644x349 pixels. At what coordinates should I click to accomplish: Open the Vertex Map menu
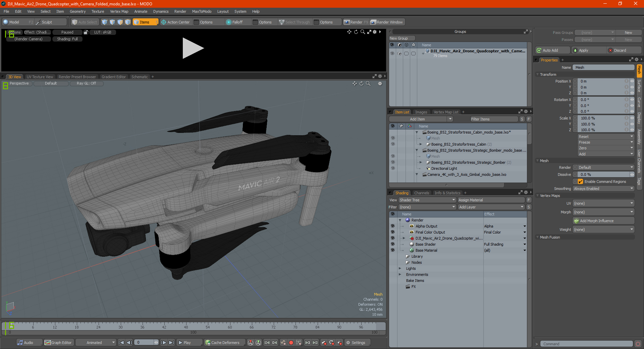119,11
